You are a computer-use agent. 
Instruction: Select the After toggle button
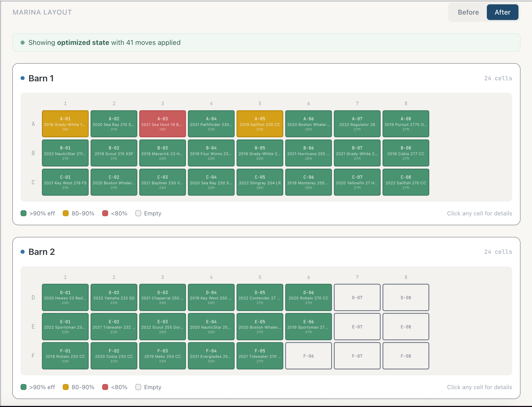coord(502,12)
